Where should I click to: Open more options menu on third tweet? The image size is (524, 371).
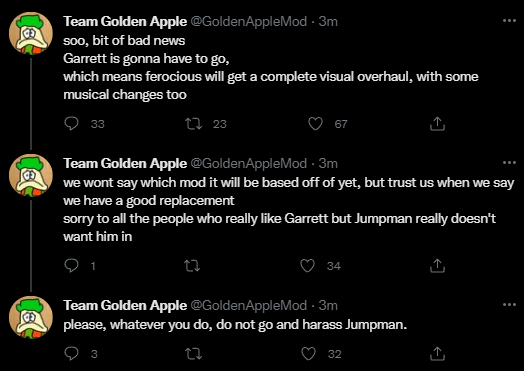coord(509,305)
